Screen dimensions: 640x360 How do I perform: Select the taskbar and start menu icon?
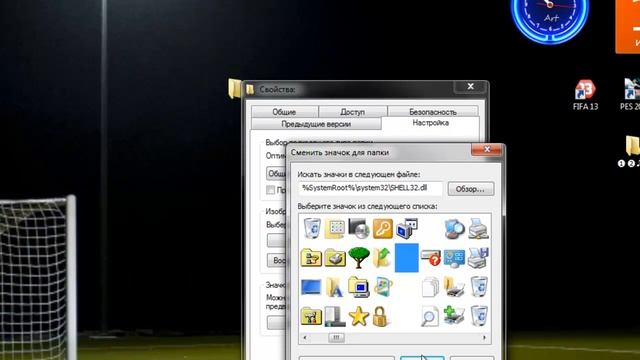click(x=335, y=316)
